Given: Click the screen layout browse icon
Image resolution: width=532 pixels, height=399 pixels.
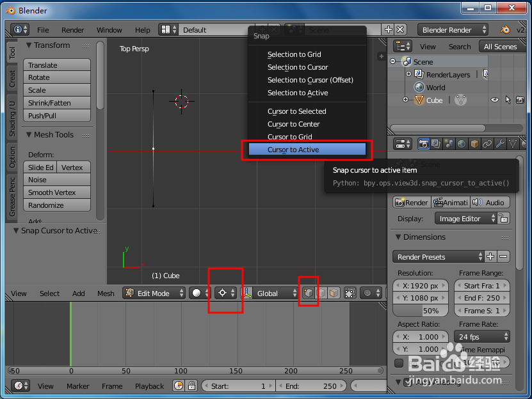Looking at the screenshot, I should coord(168,29).
